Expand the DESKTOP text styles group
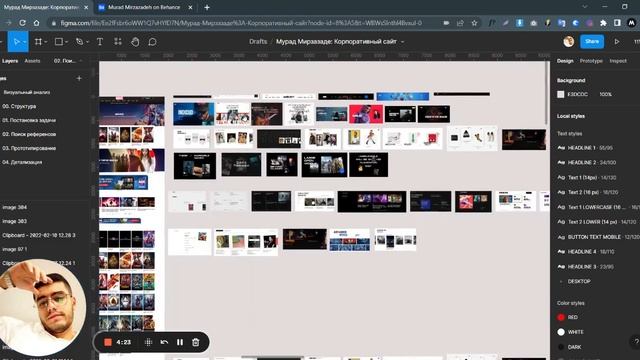The height and width of the screenshot is (360, 640). point(561,281)
